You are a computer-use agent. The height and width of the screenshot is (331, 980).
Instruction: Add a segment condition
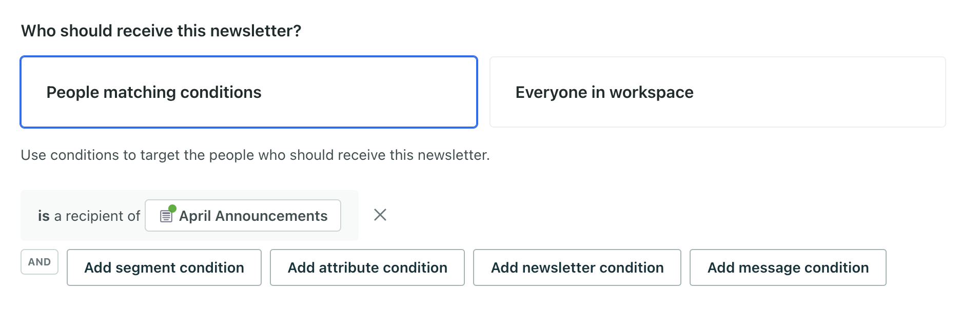pos(164,267)
